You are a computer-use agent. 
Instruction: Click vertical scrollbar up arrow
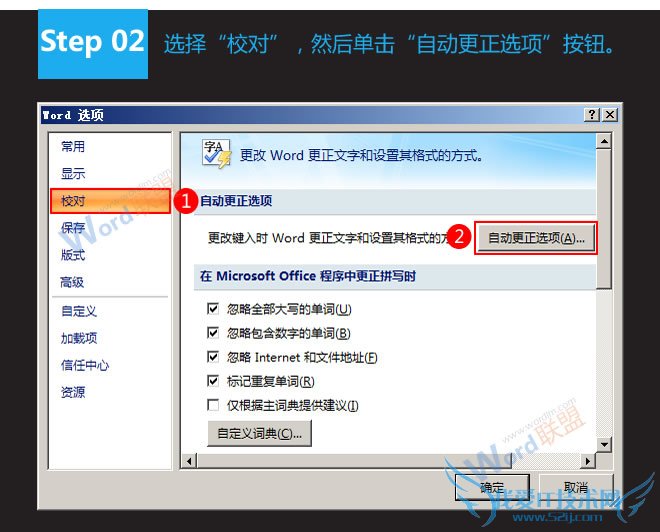point(604,141)
